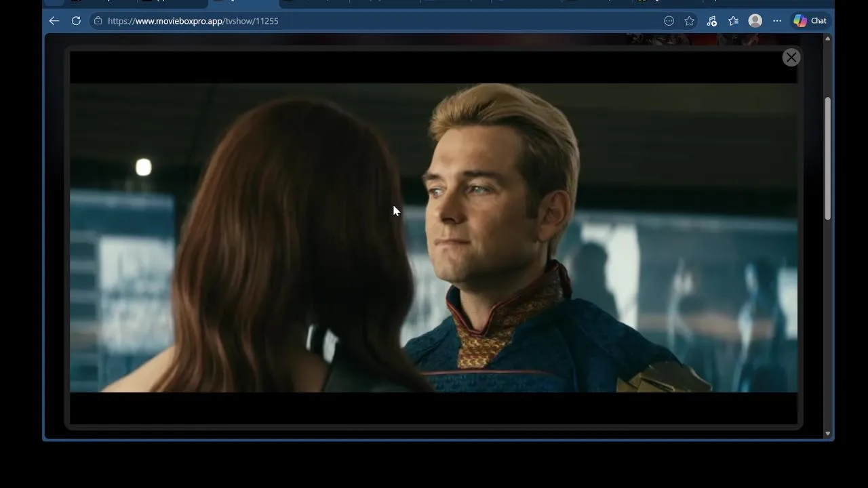Viewport: 868px width, 488px height.
Task: Click the circular dots icon beside favorites star
Action: tap(669, 21)
